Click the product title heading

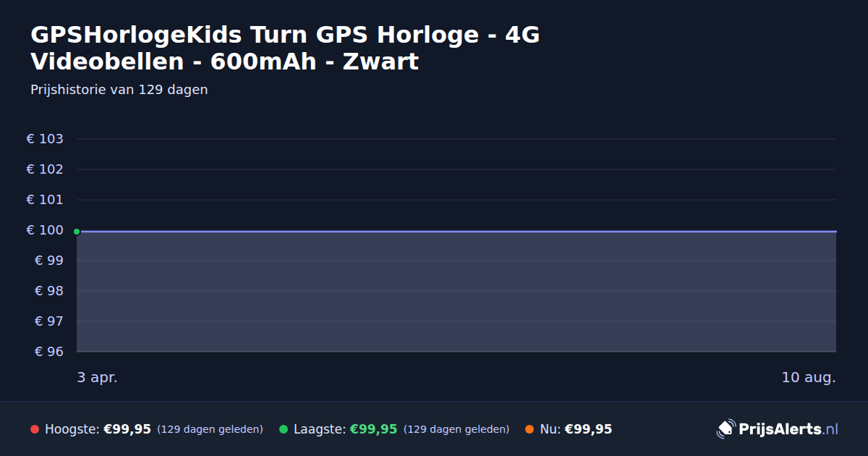point(285,48)
